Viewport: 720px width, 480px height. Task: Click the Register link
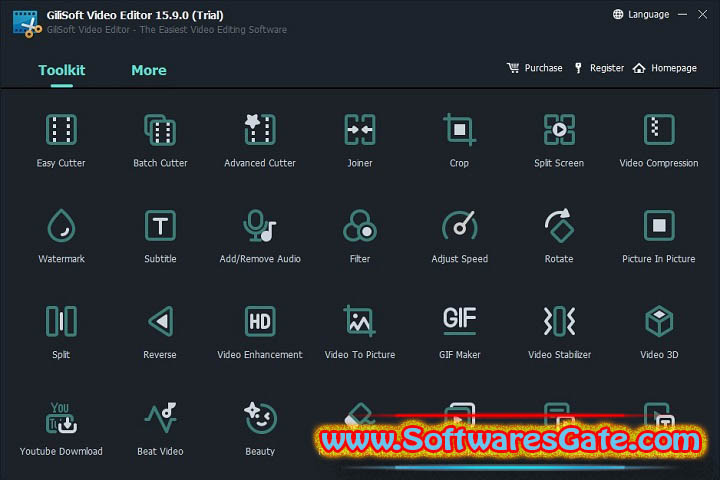click(x=599, y=68)
